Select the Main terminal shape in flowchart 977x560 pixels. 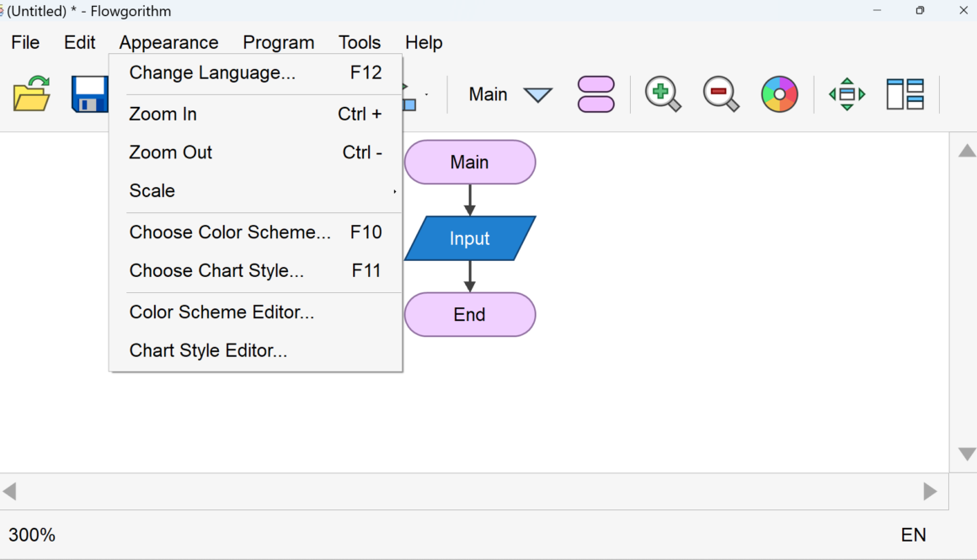pyautogui.click(x=470, y=162)
